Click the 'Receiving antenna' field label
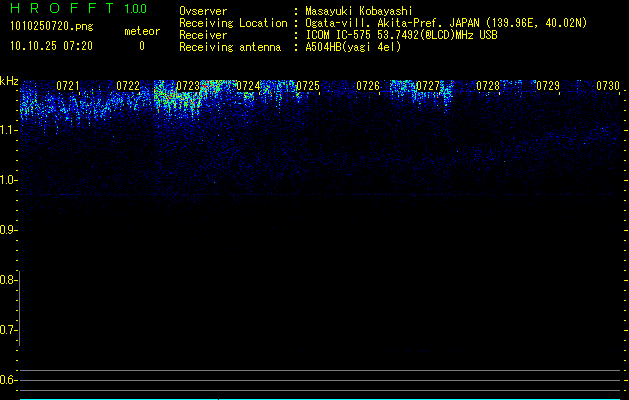This screenshot has width=629, height=400. point(230,47)
